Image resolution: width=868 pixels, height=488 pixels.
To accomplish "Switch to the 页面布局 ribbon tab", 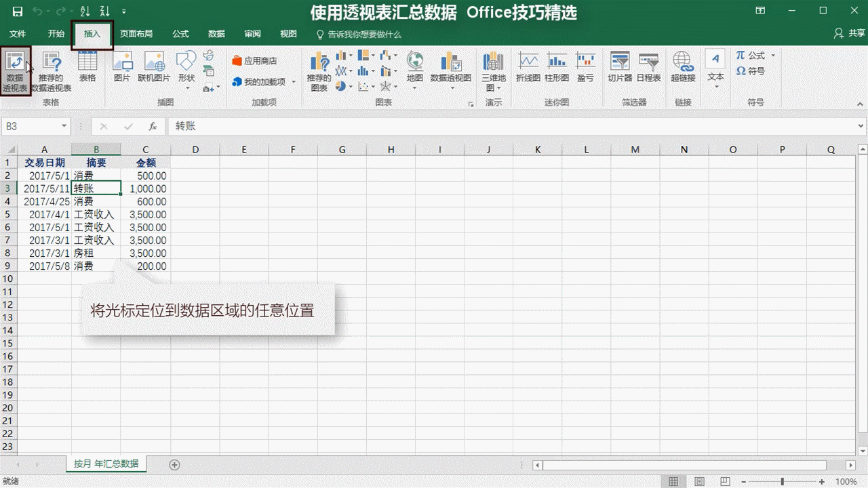I will pos(136,34).
